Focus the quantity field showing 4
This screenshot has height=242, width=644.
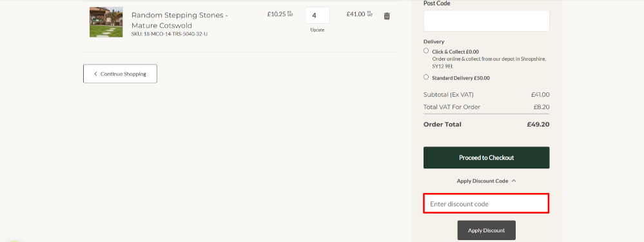(x=317, y=15)
